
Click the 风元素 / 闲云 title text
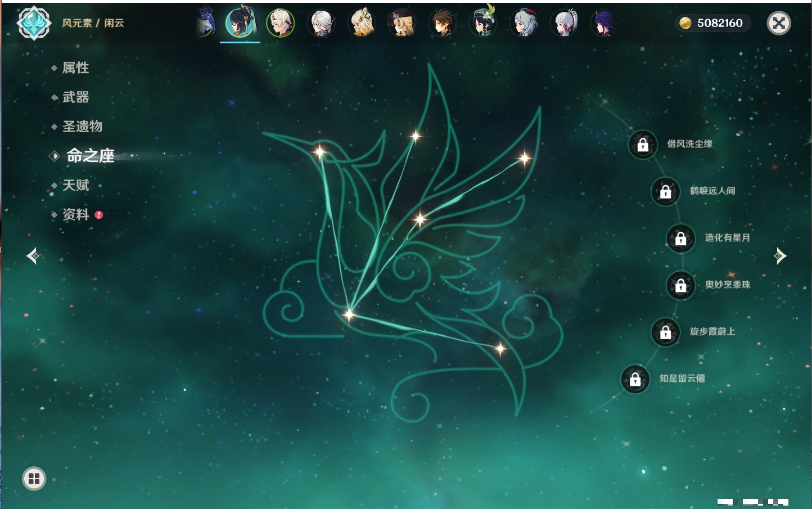coord(93,23)
